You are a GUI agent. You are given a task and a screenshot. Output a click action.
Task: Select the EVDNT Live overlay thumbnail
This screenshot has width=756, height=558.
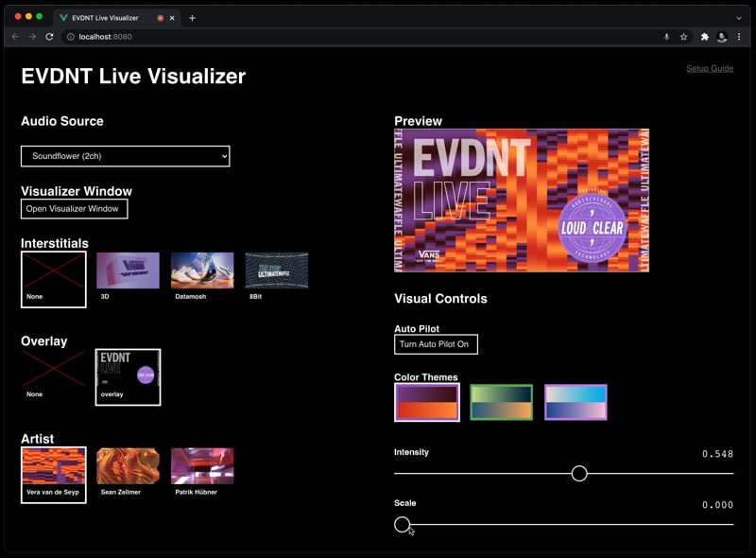pos(128,377)
